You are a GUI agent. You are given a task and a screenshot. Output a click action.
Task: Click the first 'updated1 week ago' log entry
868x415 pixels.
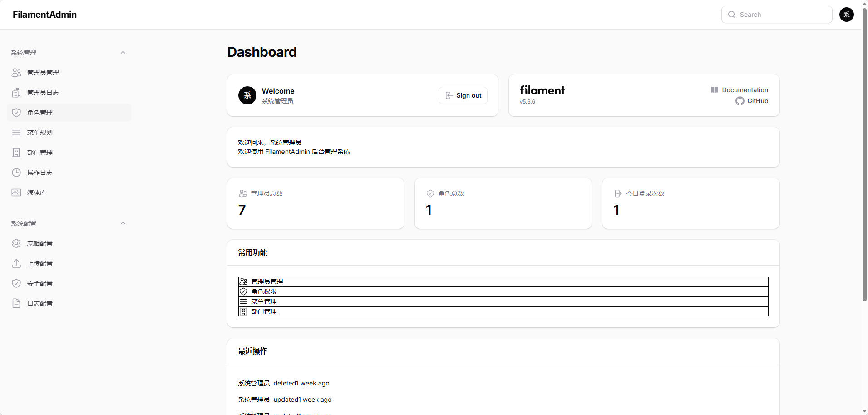pyautogui.click(x=302, y=400)
